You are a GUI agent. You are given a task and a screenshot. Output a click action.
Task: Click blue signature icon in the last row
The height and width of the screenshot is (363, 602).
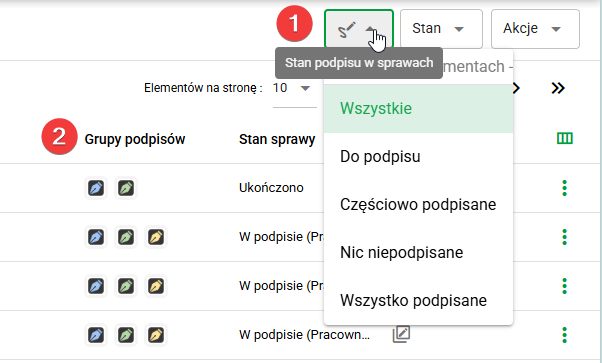tap(96, 335)
